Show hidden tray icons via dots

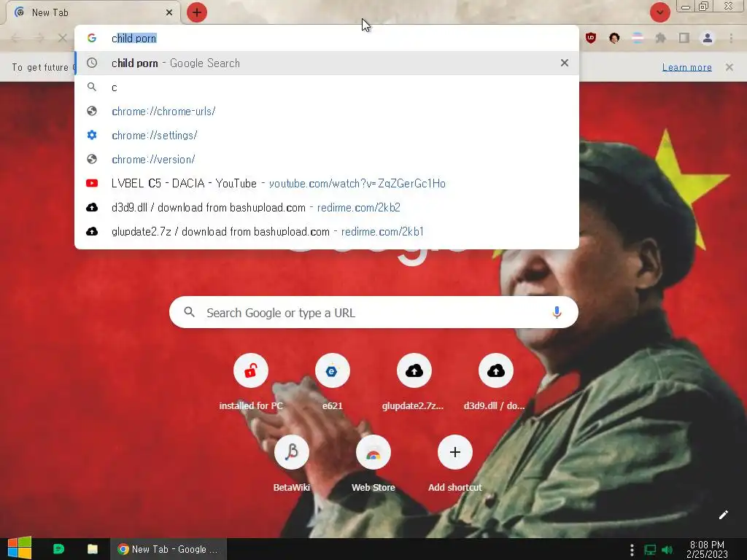pyautogui.click(x=632, y=550)
